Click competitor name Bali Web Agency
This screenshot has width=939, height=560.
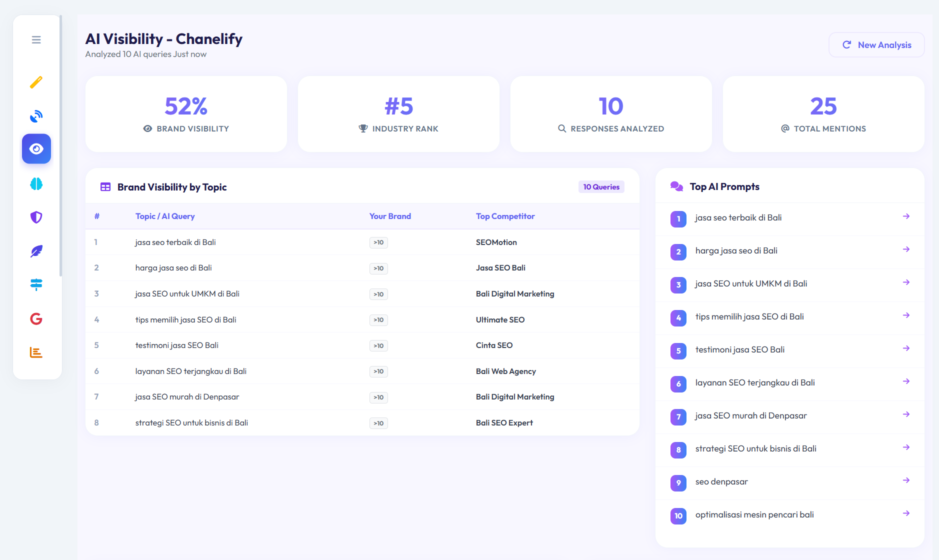(506, 371)
